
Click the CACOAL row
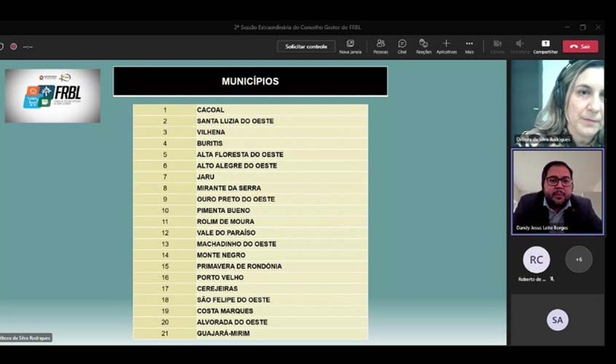click(x=250, y=110)
